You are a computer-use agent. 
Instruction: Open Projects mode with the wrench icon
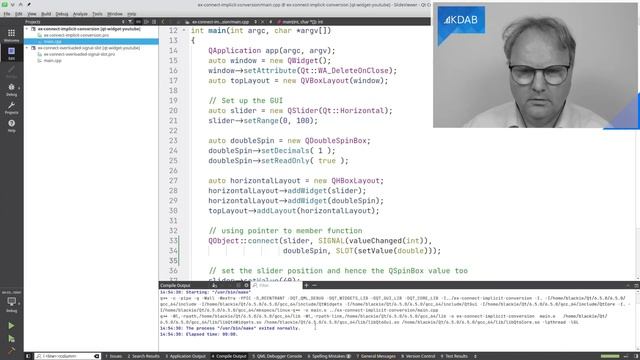coord(11,108)
